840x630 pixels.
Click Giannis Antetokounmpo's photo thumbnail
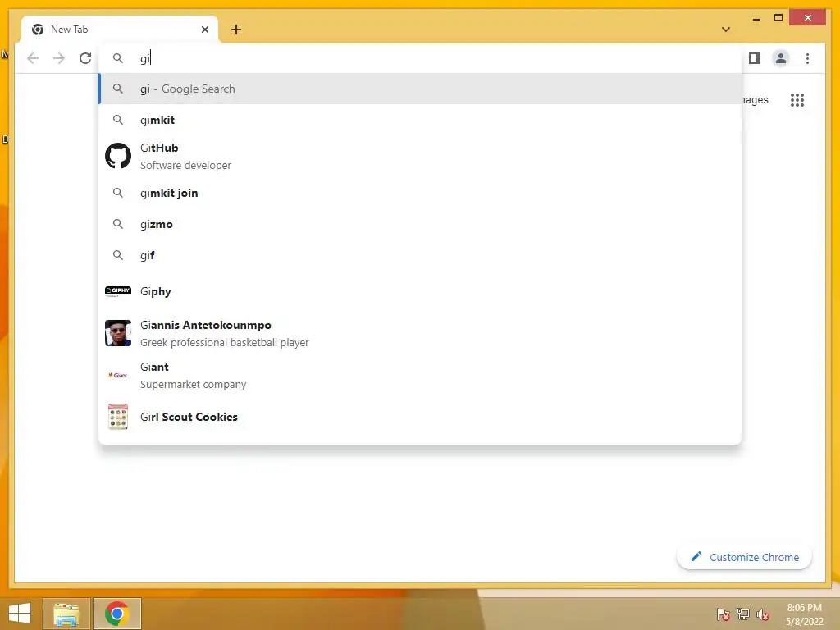118,333
